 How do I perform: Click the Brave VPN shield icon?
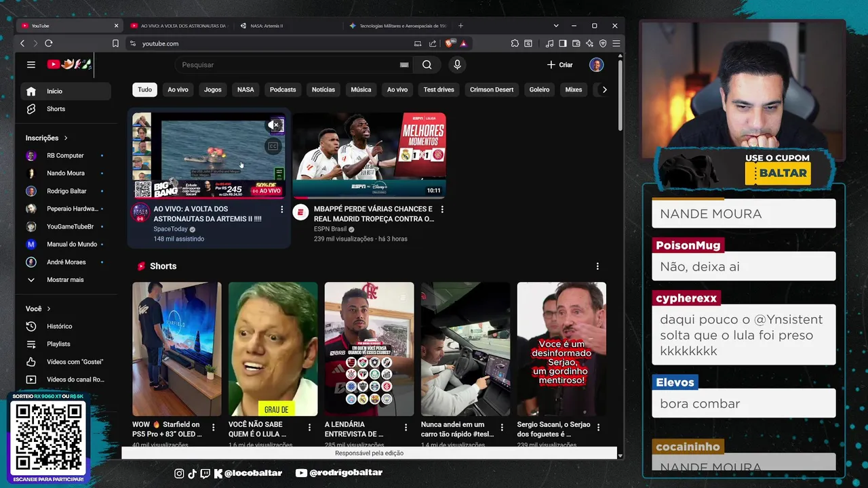603,43
